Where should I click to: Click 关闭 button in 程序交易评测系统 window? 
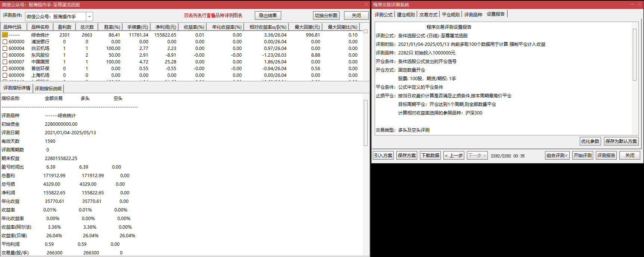click(630, 156)
